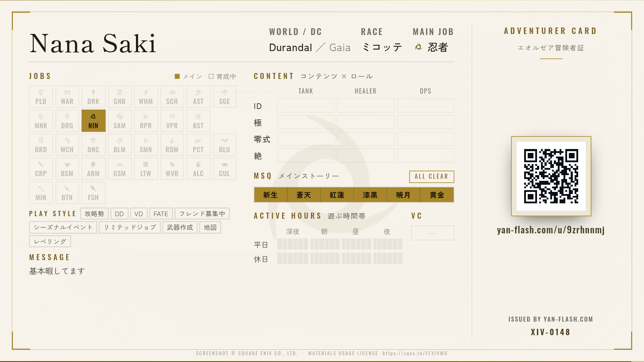Select the CUL culinarian job icon
The height and width of the screenshot is (362, 644).
pyautogui.click(x=225, y=169)
